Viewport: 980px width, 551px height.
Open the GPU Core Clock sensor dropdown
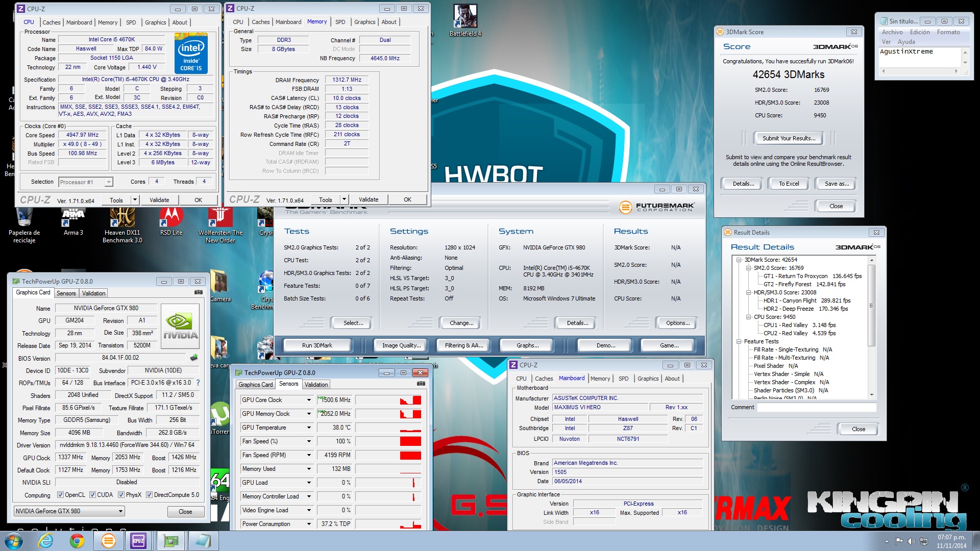pyautogui.click(x=309, y=400)
